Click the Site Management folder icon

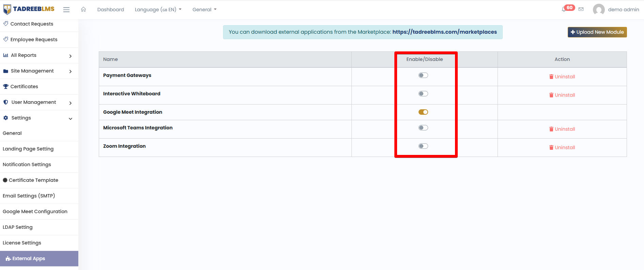[6, 71]
